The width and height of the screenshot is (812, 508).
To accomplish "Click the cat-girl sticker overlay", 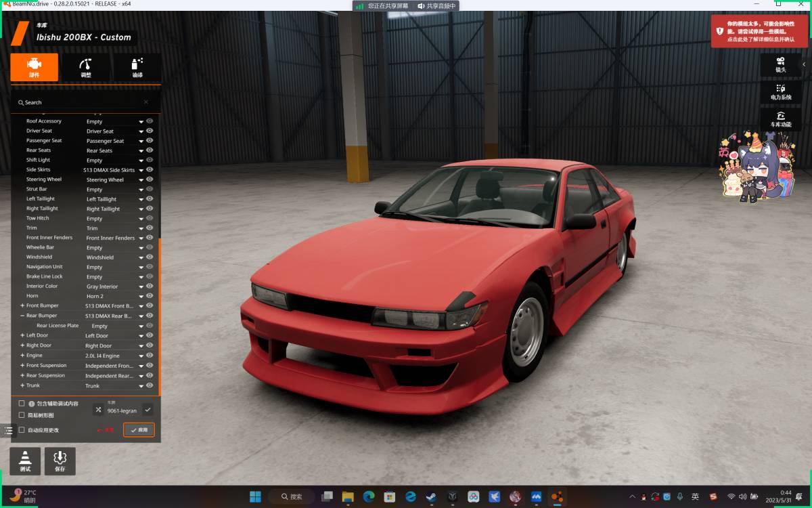I will click(756, 167).
